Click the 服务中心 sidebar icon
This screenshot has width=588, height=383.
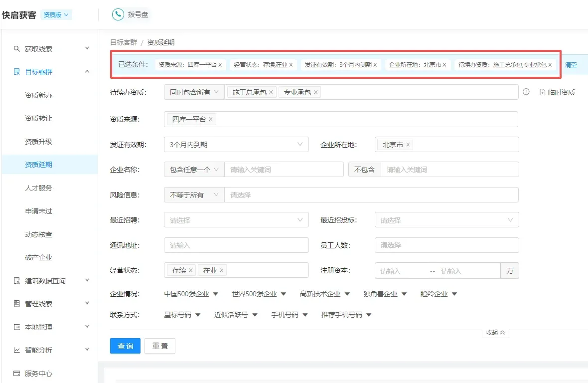16,373
